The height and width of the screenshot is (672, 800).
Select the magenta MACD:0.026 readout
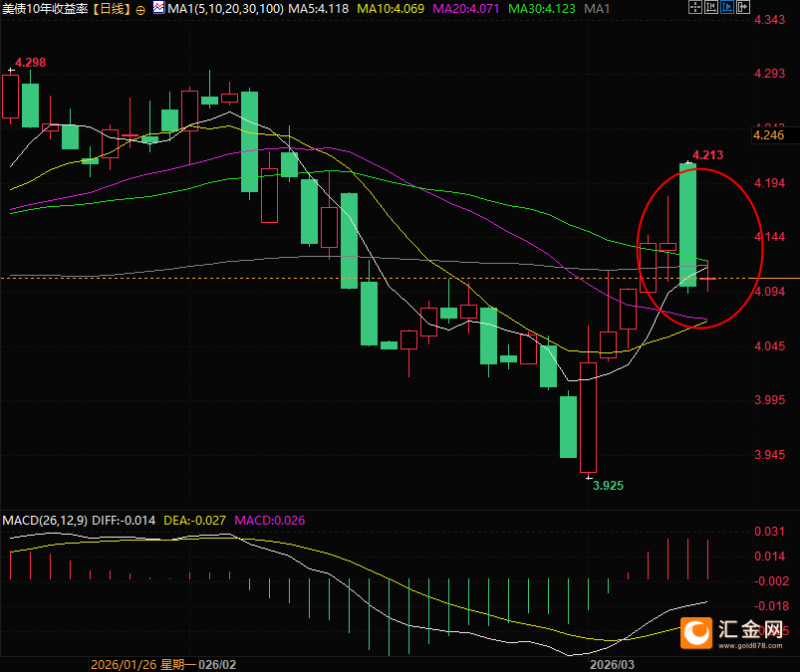click(x=269, y=521)
